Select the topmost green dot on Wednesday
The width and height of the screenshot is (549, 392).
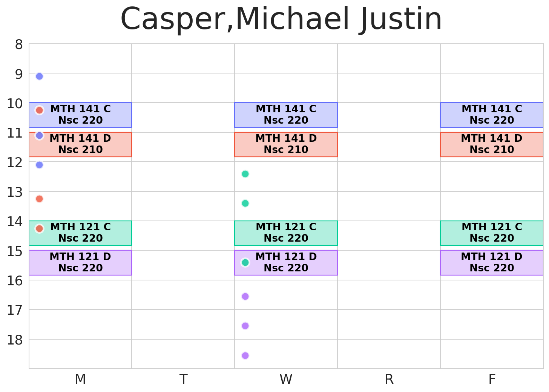245,174
